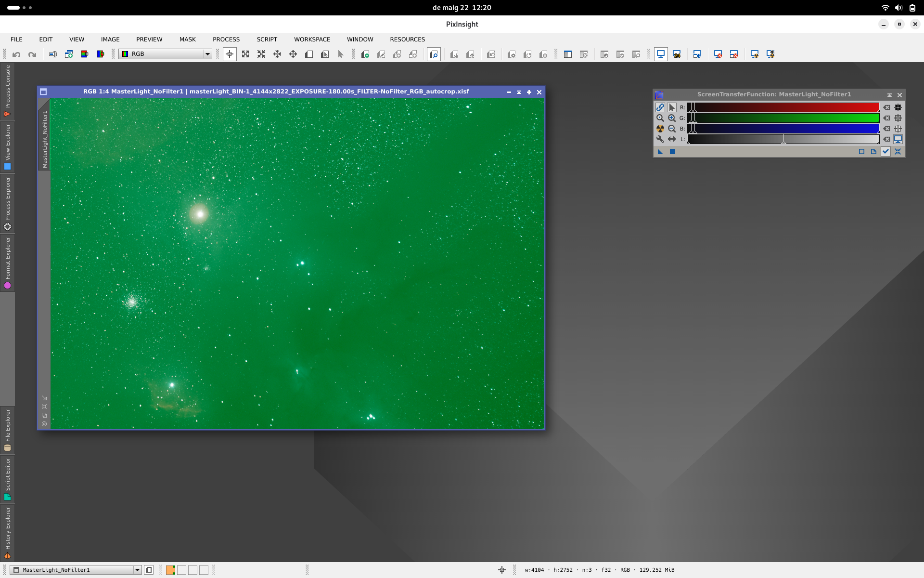The width and height of the screenshot is (924, 578).
Task: Select zoom 1:1 magnifier in STF panel
Action: (x=660, y=118)
